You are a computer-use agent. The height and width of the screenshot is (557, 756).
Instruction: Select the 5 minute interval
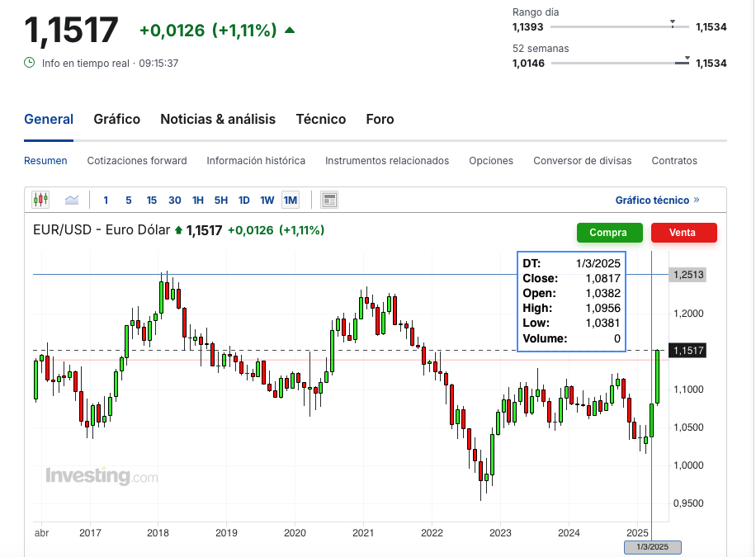[129, 201]
